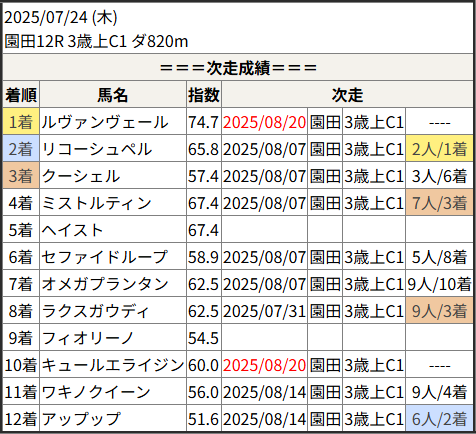Click the 着順 column header

(21, 95)
